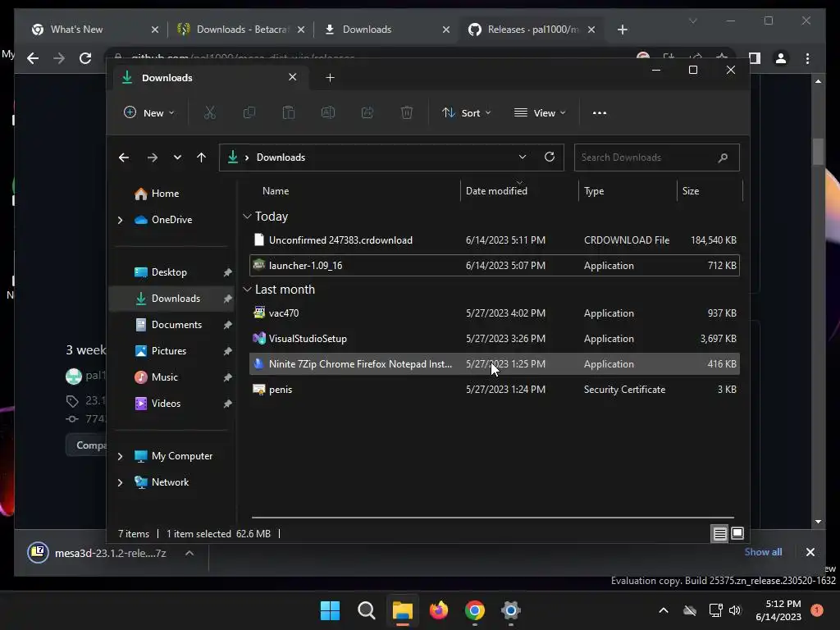Image resolution: width=840 pixels, height=630 pixels.
Task: Open taskbar Search
Action: 367,610
